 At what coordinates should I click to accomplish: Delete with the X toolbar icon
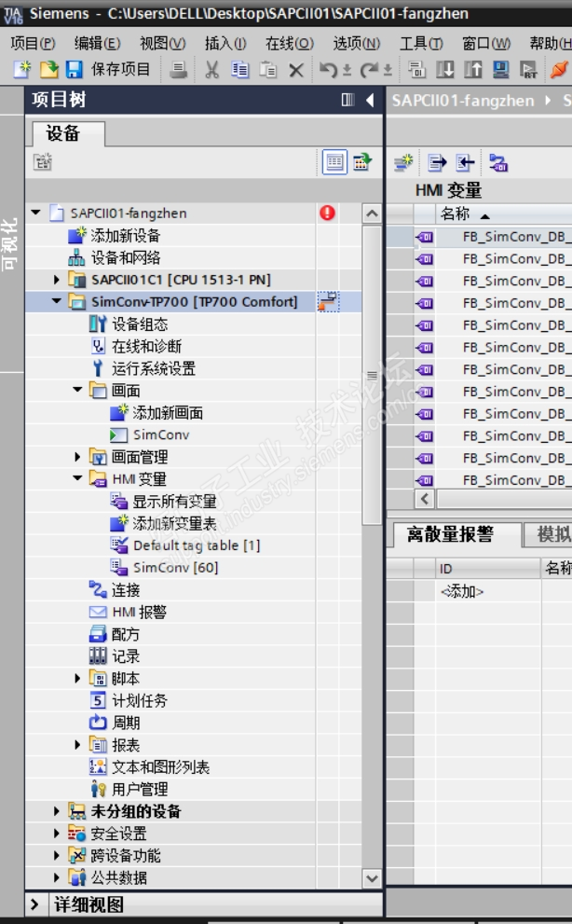pyautogui.click(x=296, y=71)
